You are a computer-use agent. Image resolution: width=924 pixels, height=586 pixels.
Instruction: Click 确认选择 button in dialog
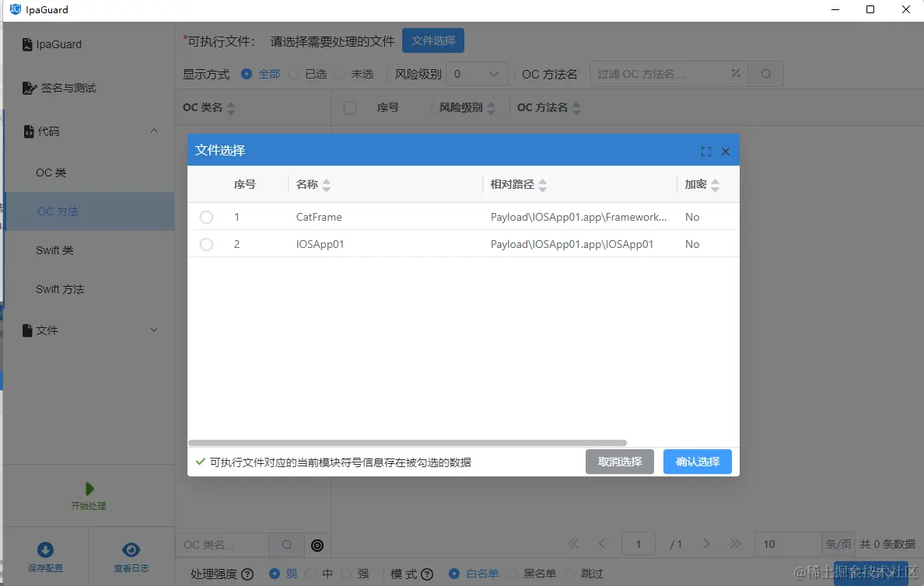(698, 462)
